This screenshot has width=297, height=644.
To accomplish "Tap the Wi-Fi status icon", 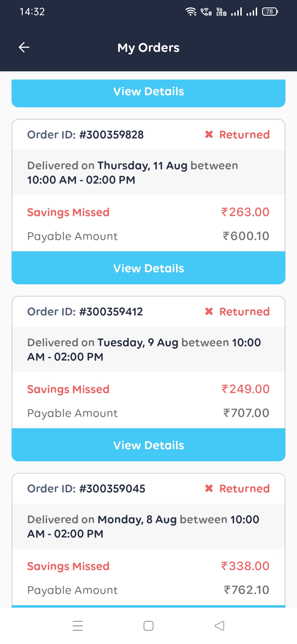I will pos(191,12).
